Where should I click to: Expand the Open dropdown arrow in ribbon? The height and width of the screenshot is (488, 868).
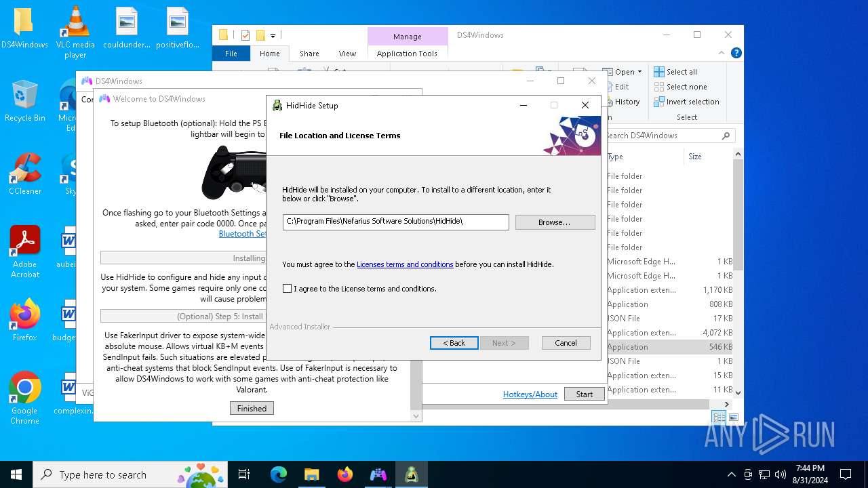click(639, 72)
